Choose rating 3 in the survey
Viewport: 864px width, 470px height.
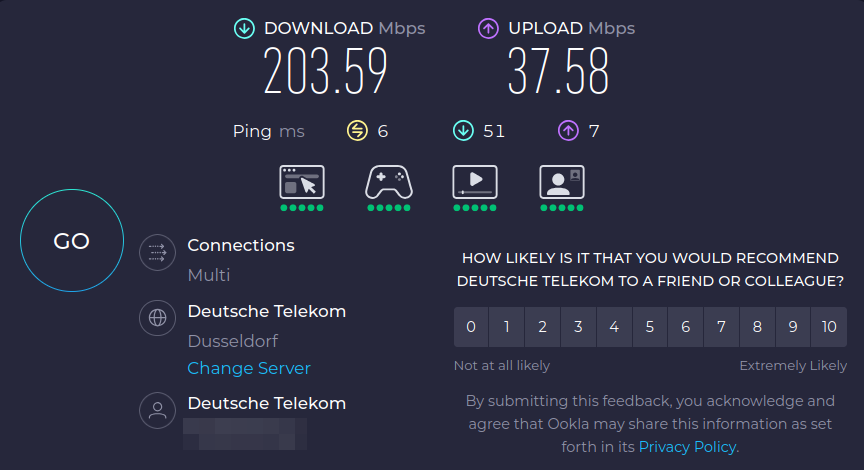tap(578, 326)
